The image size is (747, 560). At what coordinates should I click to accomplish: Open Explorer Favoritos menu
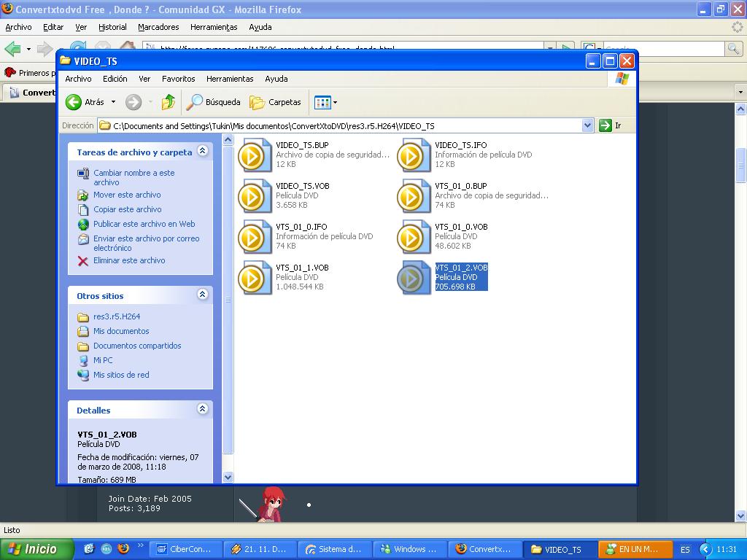click(178, 79)
